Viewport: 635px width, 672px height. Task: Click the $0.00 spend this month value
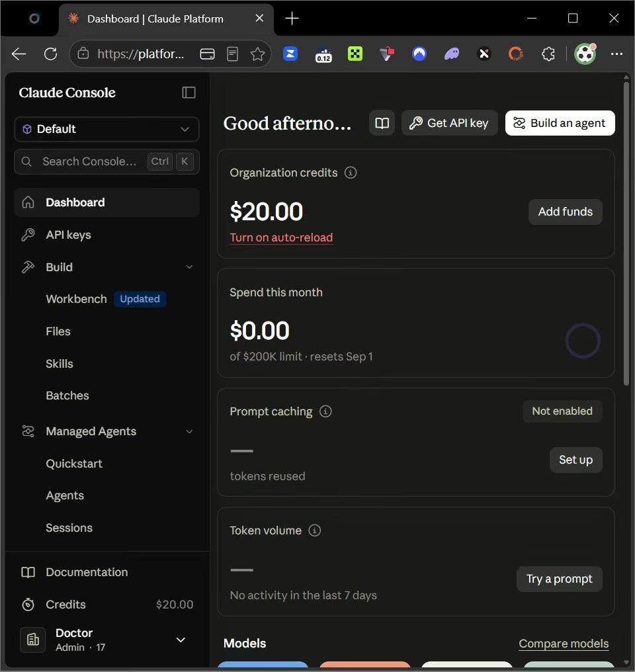[260, 331]
